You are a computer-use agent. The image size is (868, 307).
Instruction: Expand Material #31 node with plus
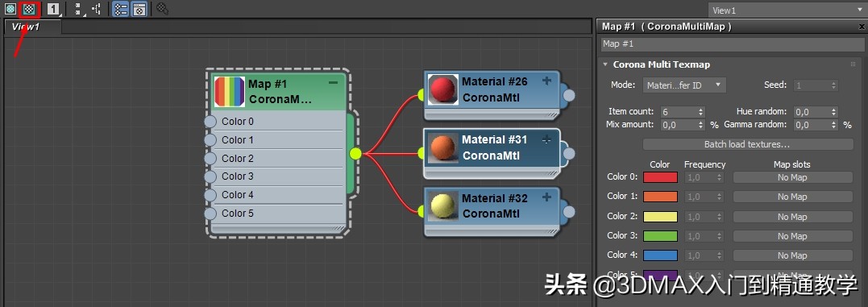click(x=546, y=139)
